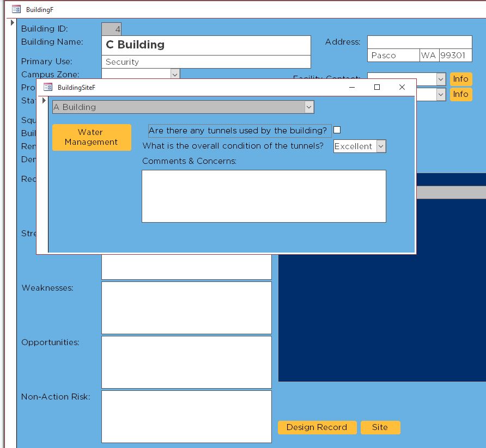The image size is (486, 448).
Task: Maximize the BuildingSiteF window
Action: click(376, 87)
